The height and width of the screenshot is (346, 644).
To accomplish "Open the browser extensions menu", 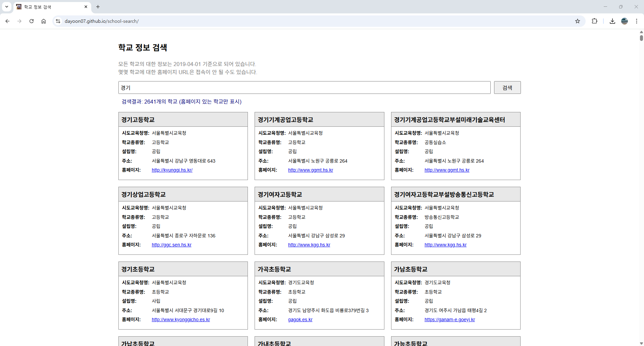I will tap(594, 21).
